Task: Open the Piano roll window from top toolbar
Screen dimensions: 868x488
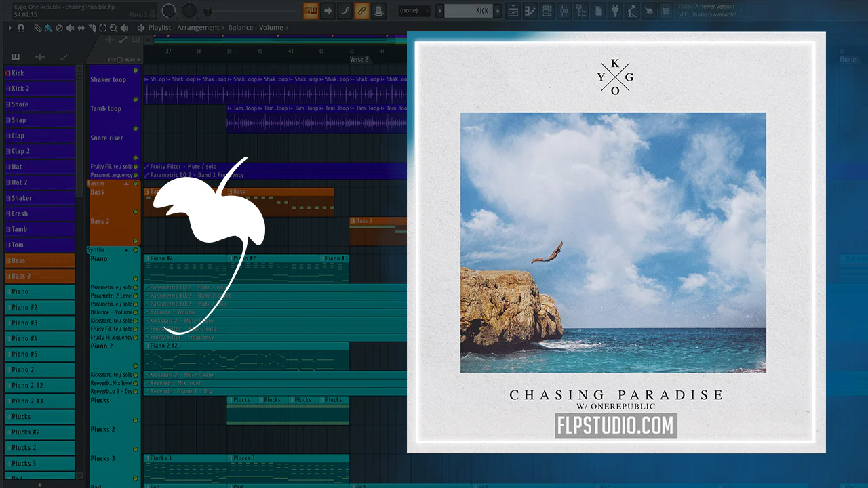Action: click(x=530, y=10)
